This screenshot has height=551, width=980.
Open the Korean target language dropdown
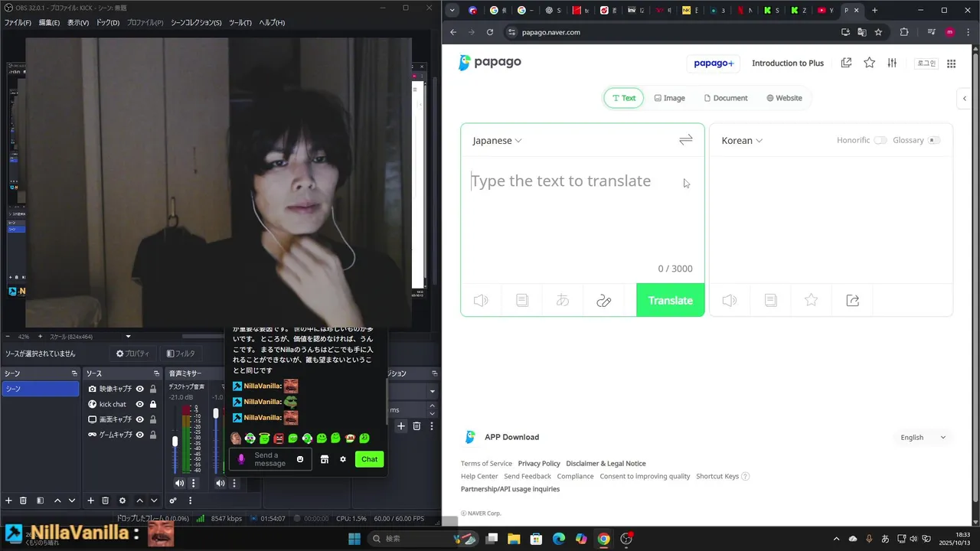pos(742,140)
